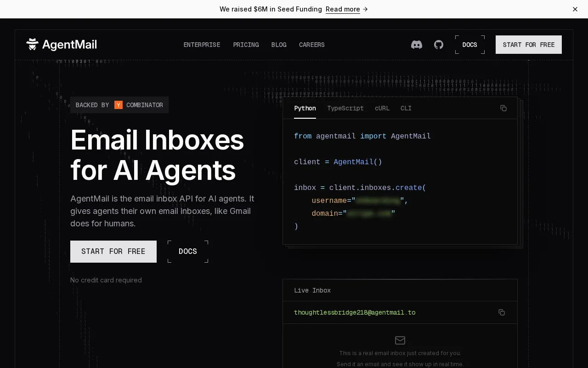Click the 'Email Inboxes for AI Agents' headline
This screenshot has height=368, width=588.
[x=157, y=155]
